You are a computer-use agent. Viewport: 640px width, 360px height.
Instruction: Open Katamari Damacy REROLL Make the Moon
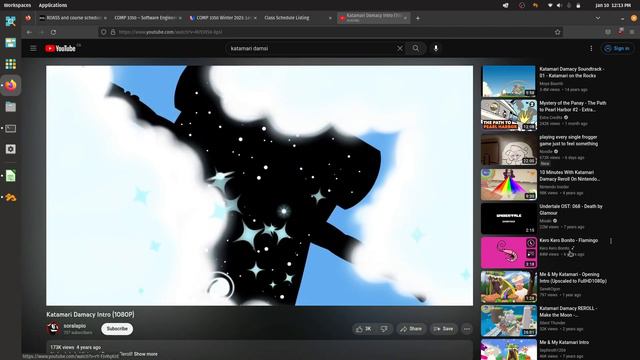[x=568, y=312]
